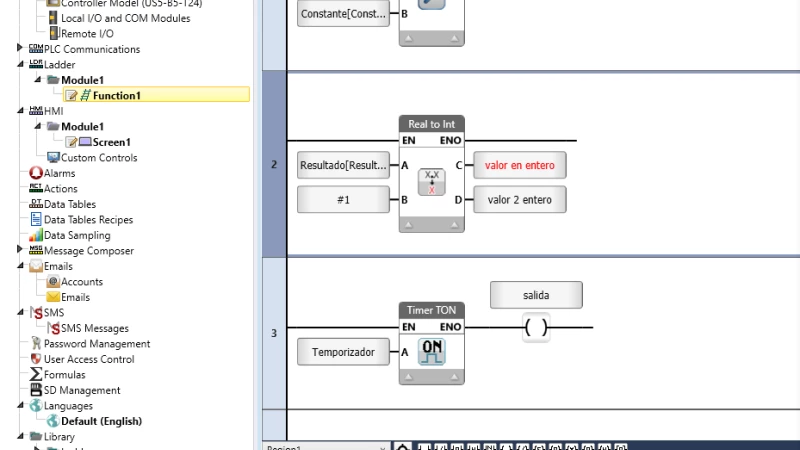Click the Real to Int conversion icon

click(x=432, y=182)
